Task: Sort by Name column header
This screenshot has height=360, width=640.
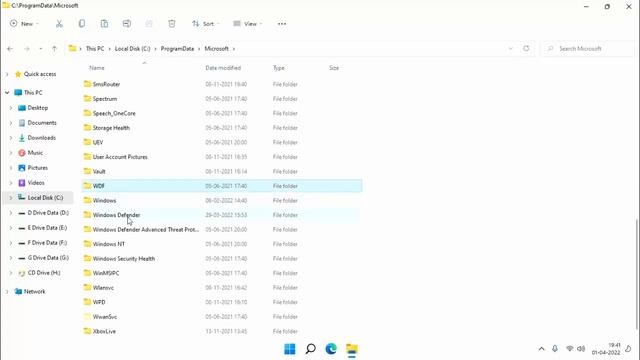Action: point(97,68)
